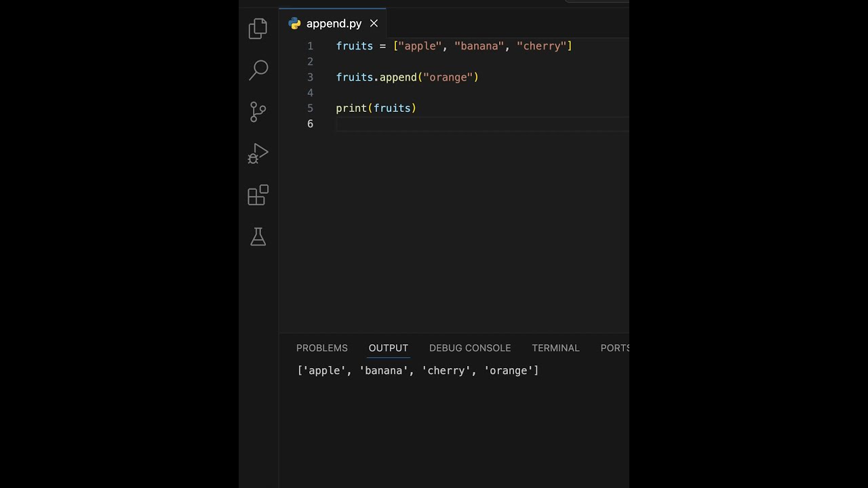Click the fruits argument inside print

(x=392, y=108)
